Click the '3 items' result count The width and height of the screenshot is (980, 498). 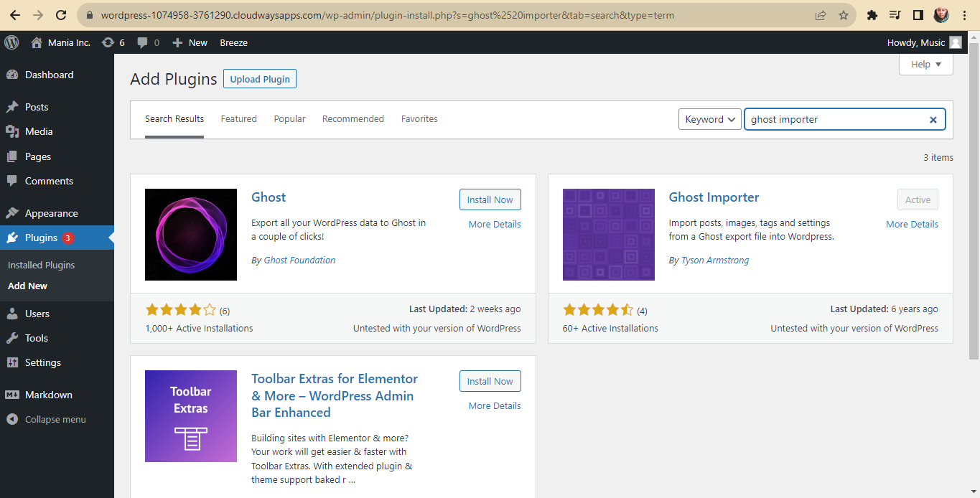pos(938,157)
